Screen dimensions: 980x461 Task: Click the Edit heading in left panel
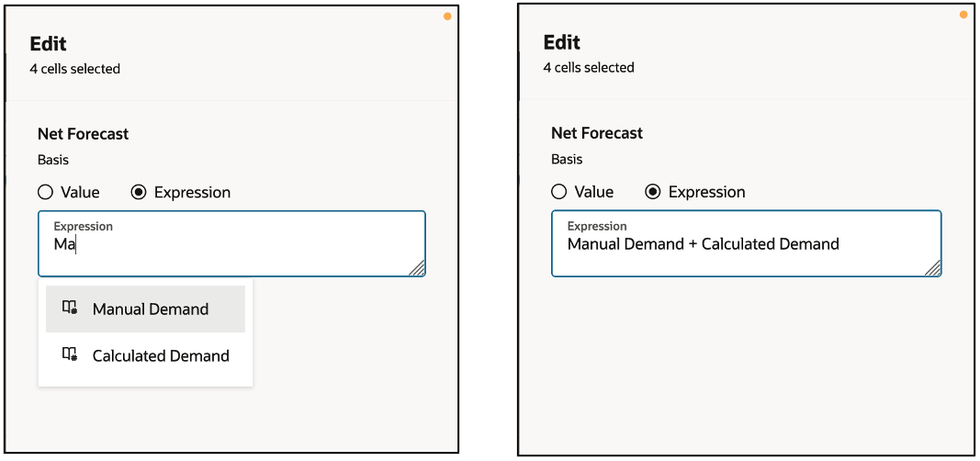(48, 44)
